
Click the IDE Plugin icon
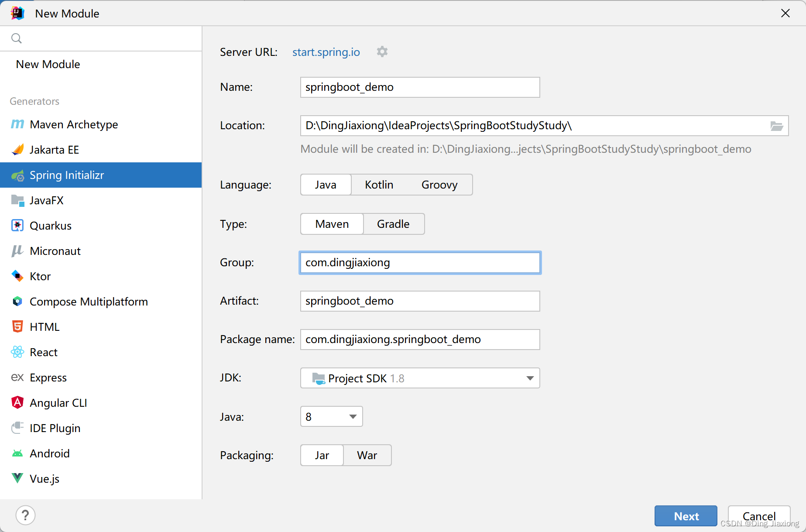coord(17,428)
